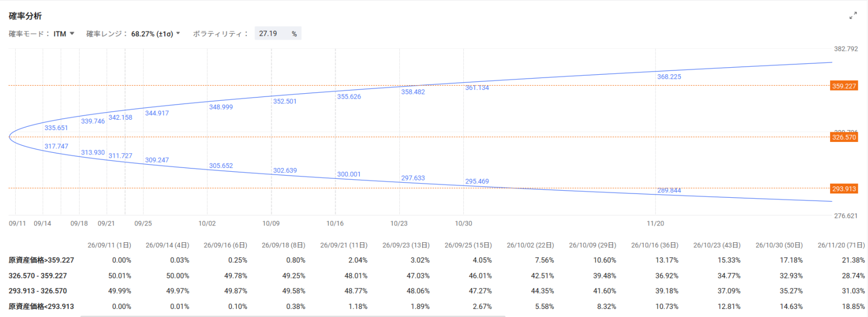Click upper curve value 361.134
The height and width of the screenshot is (317, 868).
(477, 88)
